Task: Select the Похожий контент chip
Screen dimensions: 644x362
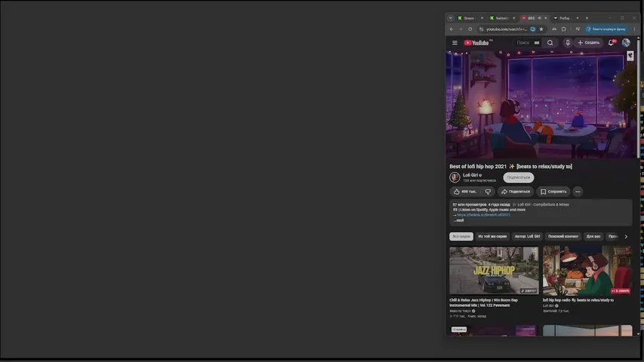Action: tap(563, 236)
